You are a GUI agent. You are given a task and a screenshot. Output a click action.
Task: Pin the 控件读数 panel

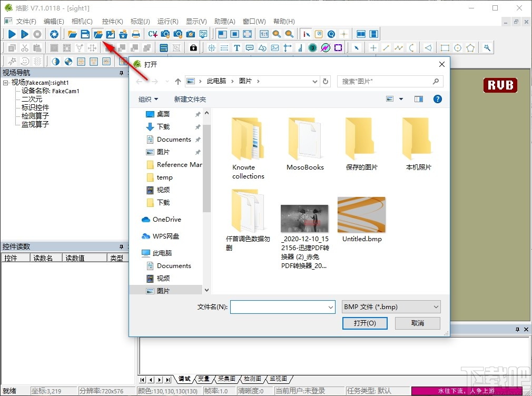pyautogui.click(x=121, y=246)
